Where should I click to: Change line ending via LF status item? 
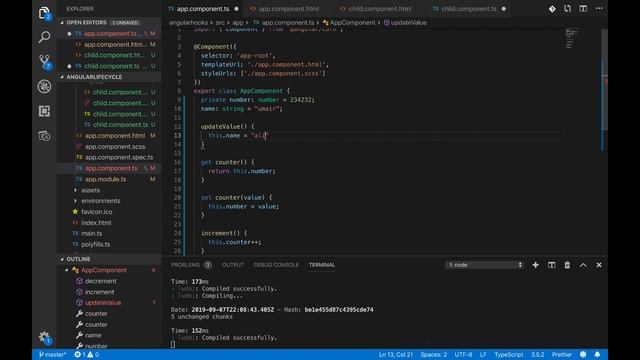(x=483, y=355)
